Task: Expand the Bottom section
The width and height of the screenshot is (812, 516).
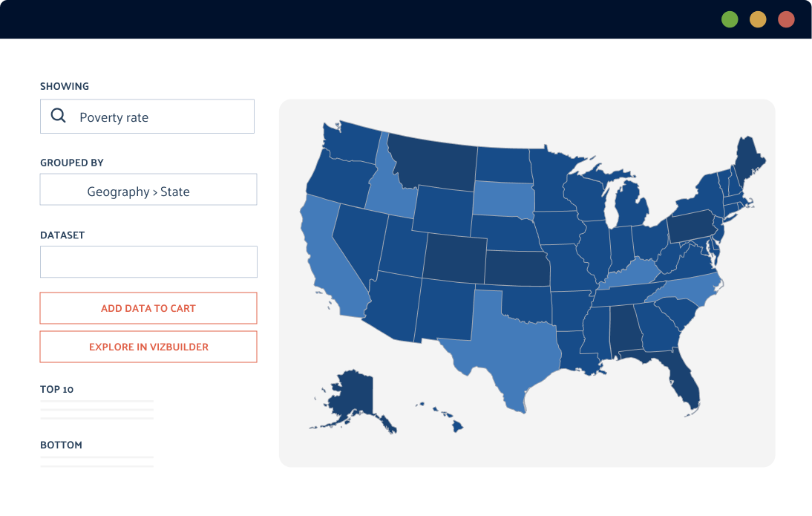Action: click(60, 445)
